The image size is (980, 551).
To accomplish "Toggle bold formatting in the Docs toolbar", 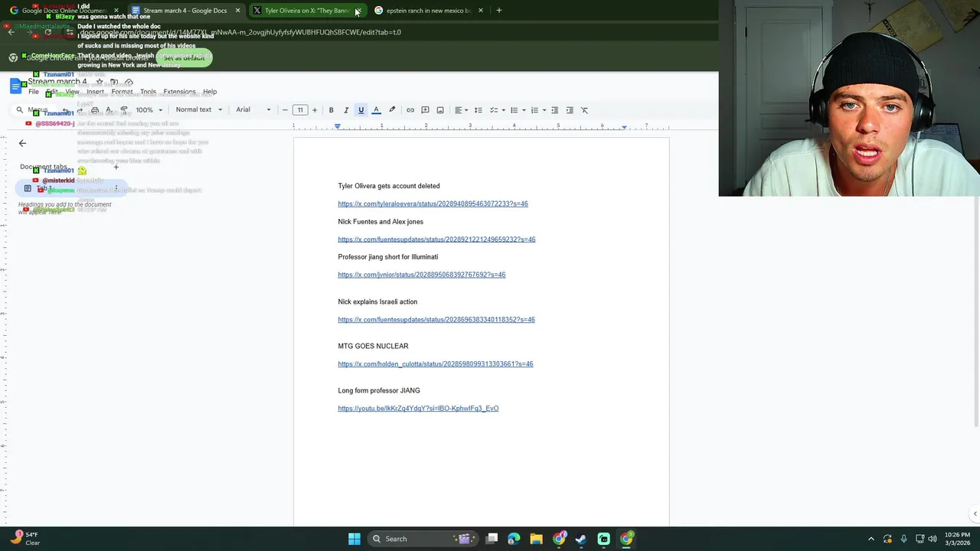I will 331,110.
